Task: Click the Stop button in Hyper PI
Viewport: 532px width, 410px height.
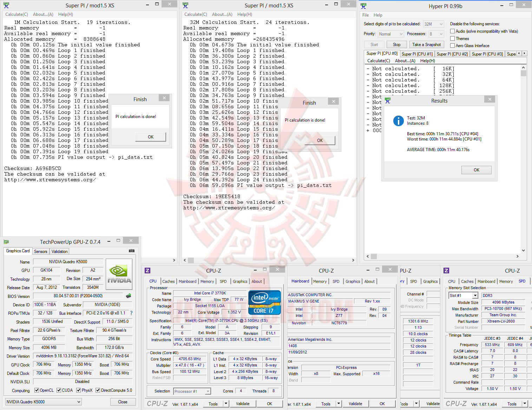Action: tap(396, 45)
